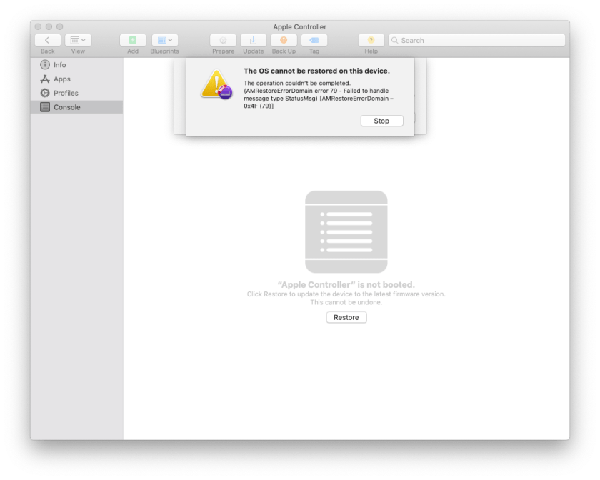The width and height of the screenshot is (600, 480).
Task: Click the Tag toolbar icon
Action: tap(314, 40)
